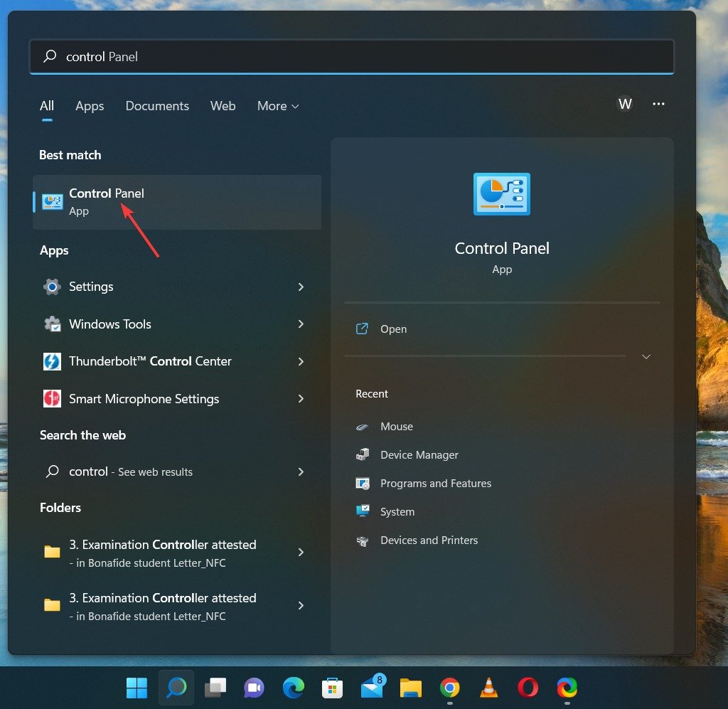The image size is (728, 709).
Task: Open Mail app from taskbar
Action: click(371, 688)
